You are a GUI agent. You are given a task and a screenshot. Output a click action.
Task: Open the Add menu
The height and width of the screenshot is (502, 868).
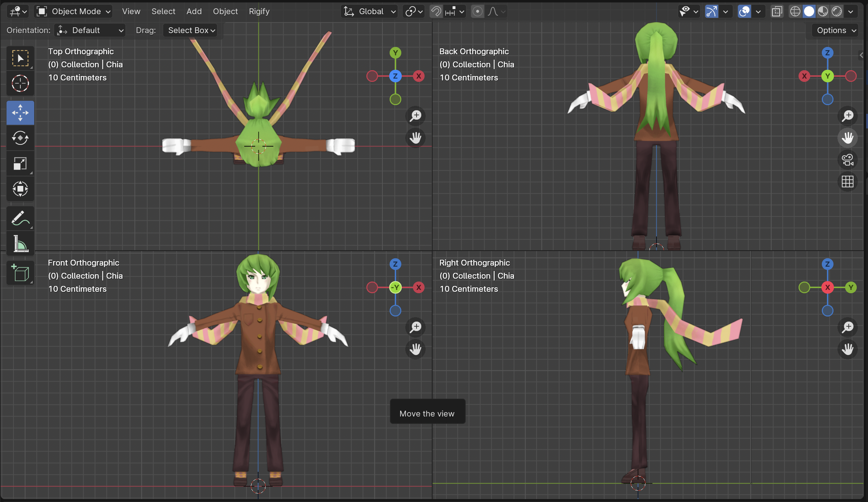(194, 11)
